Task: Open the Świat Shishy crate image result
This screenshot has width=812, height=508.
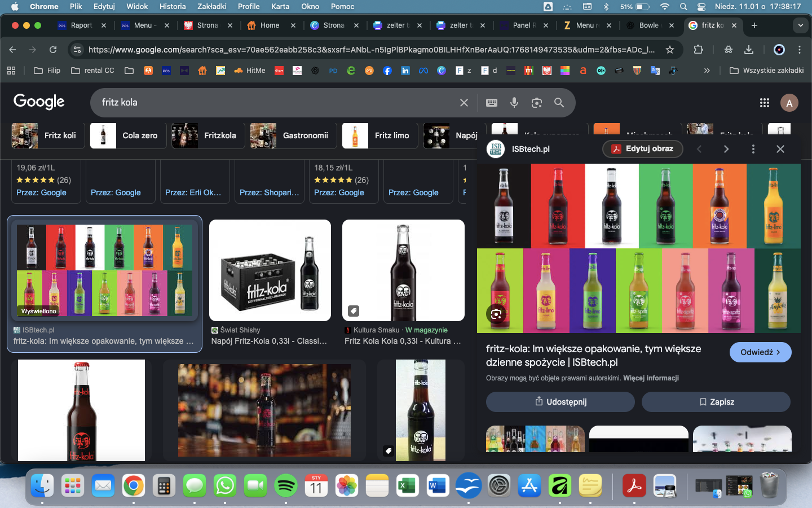Action: pyautogui.click(x=270, y=270)
